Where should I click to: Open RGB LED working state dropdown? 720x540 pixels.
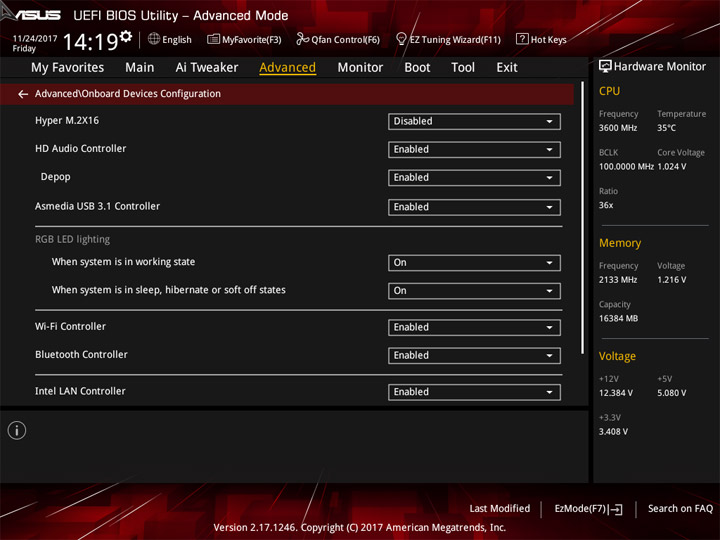tap(474, 263)
